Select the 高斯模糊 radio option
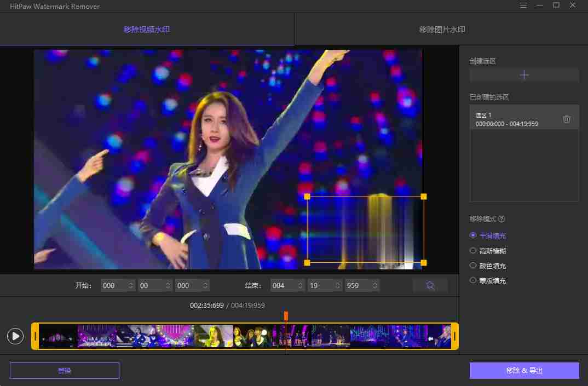This screenshot has height=386, width=588. point(473,251)
